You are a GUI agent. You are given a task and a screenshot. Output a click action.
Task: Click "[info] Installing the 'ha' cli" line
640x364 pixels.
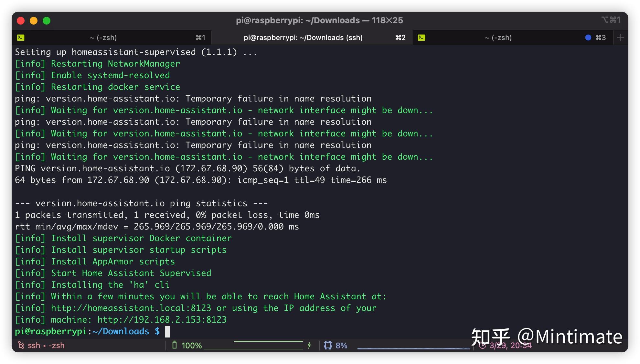pos(92,285)
